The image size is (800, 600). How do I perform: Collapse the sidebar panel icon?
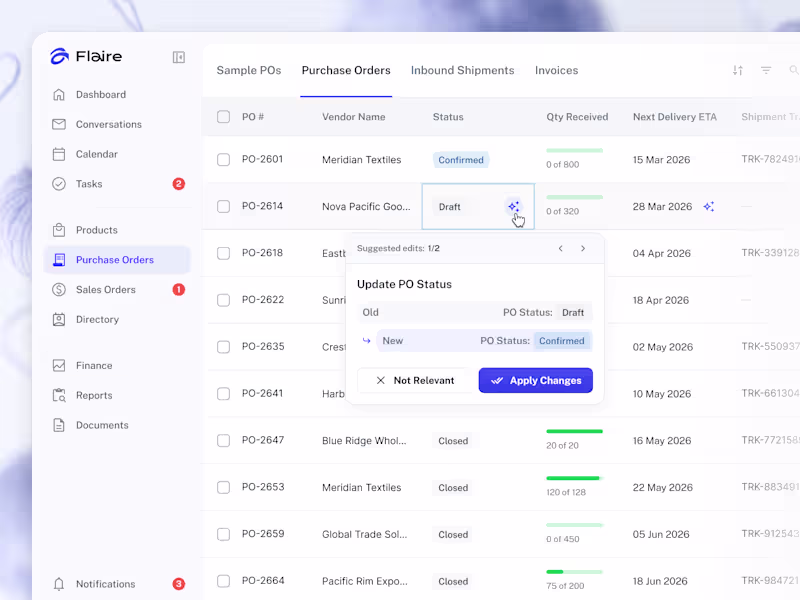179,57
